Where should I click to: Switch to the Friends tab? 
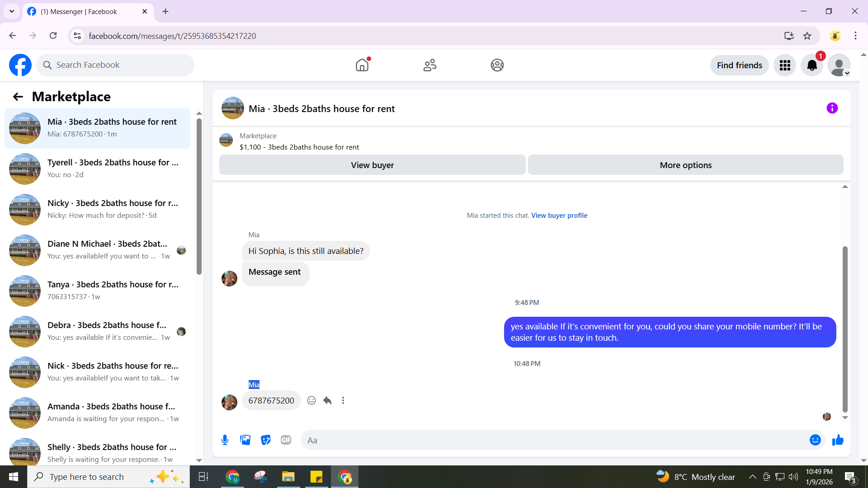click(429, 66)
